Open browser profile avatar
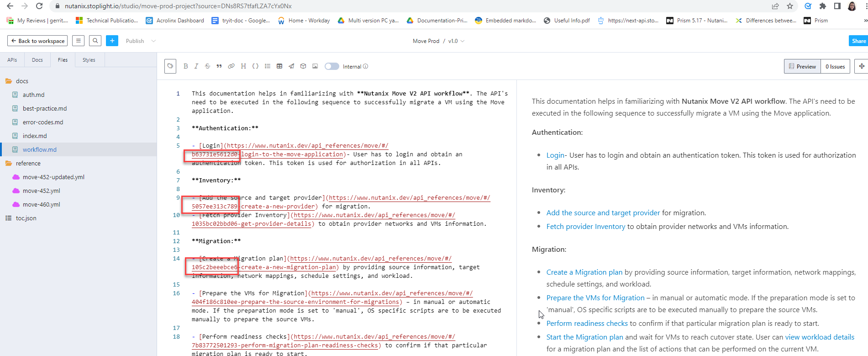Image resolution: width=868 pixels, height=356 pixels. [x=852, y=6]
